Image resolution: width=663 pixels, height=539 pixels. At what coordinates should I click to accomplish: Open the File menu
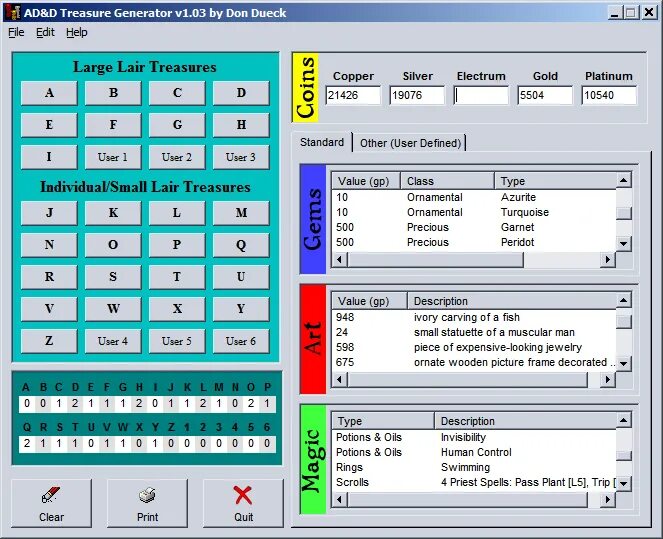click(x=16, y=33)
